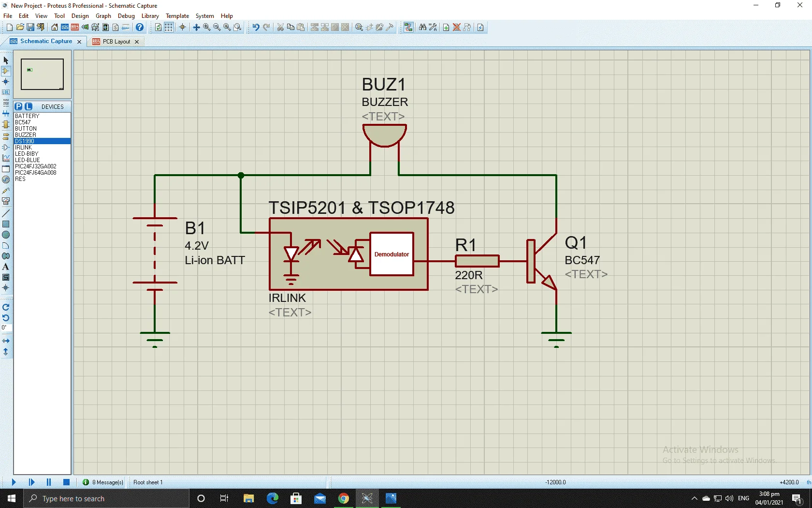This screenshot has width=812, height=508.
Task: Open the ISIS schematic capture icon
Action: [65, 28]
